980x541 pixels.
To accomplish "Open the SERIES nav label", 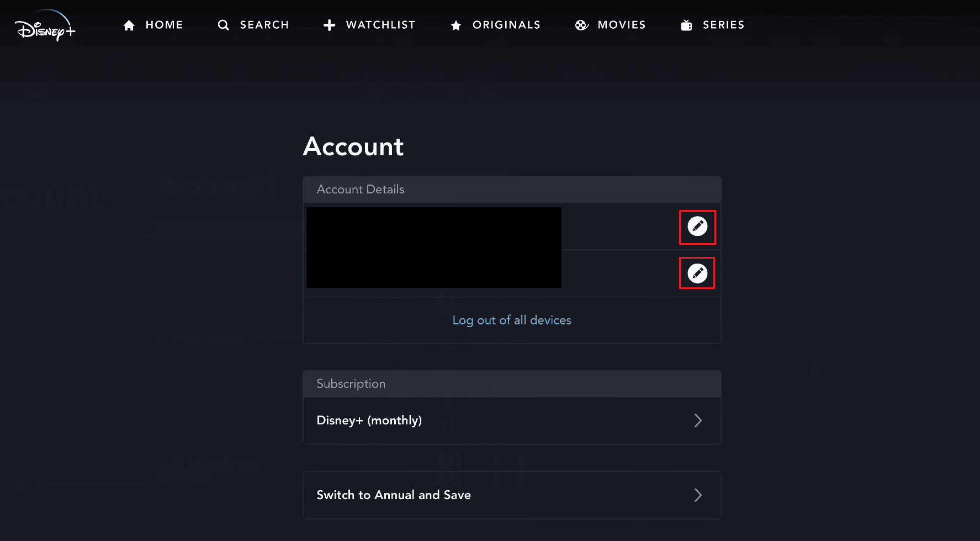I will click(723, 25).
